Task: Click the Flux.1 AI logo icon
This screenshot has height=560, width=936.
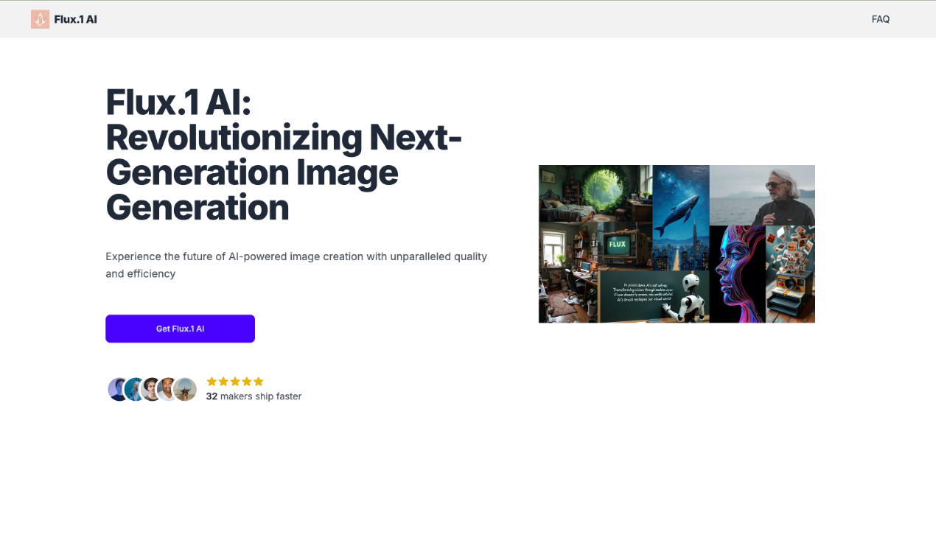Action: click(x=40, y=19)
